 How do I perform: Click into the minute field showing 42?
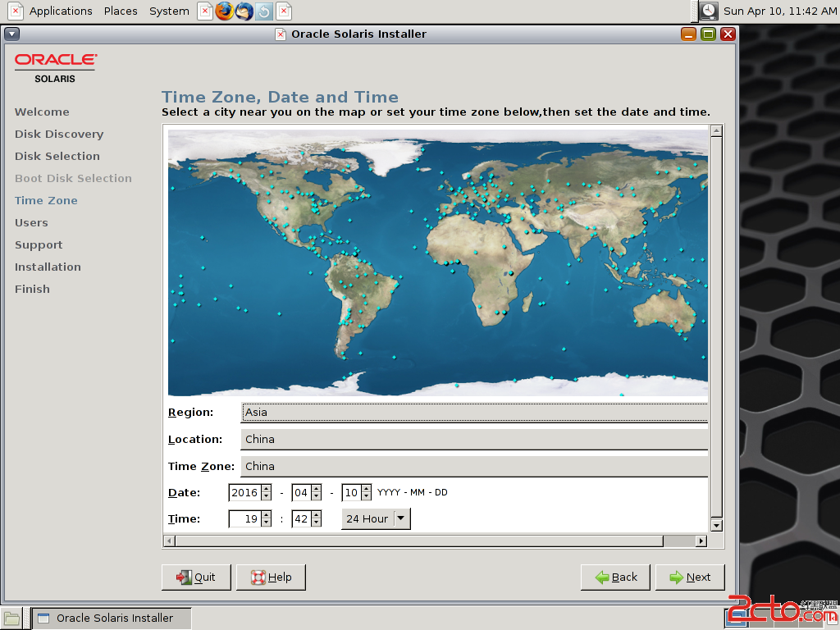click(301, 518)
